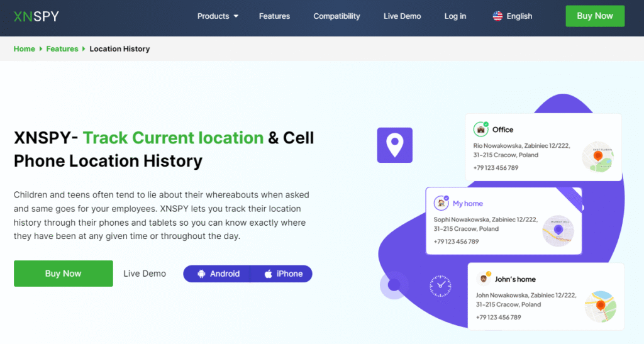
Task: Click Log in in the navigation
Action: (x=455, y=16)
